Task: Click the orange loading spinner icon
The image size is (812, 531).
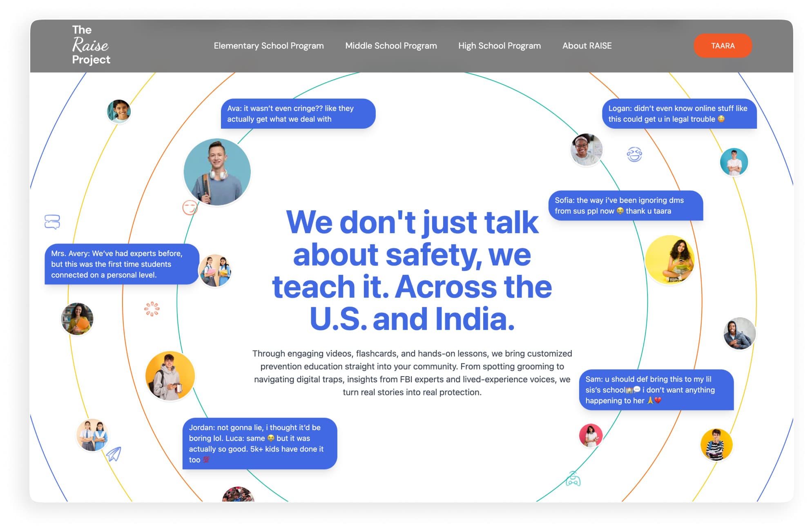Action: pos(152,309)
